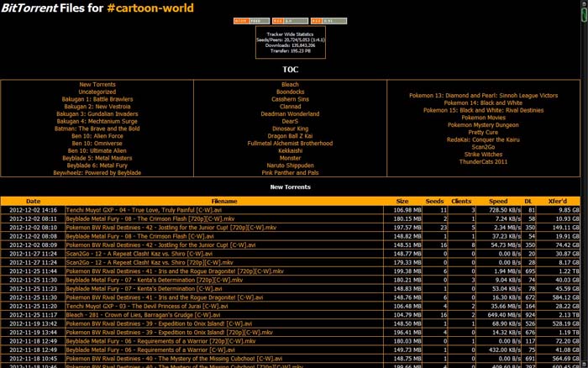Go to Bakugan 1: Battle Brawlers
588x368 pixels.
[x=97, y=99]
